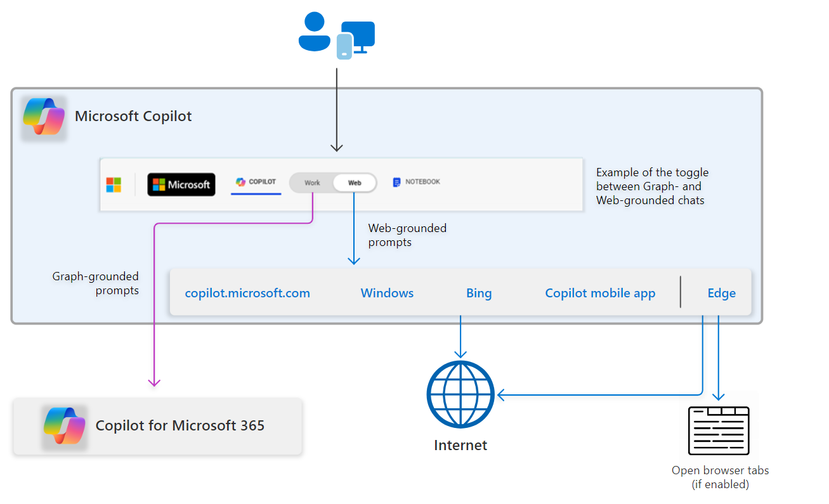The image size is (829, 504).
Task: Click the Open browser tabs (if enabled) caption
Action: (x=720, y=477)
